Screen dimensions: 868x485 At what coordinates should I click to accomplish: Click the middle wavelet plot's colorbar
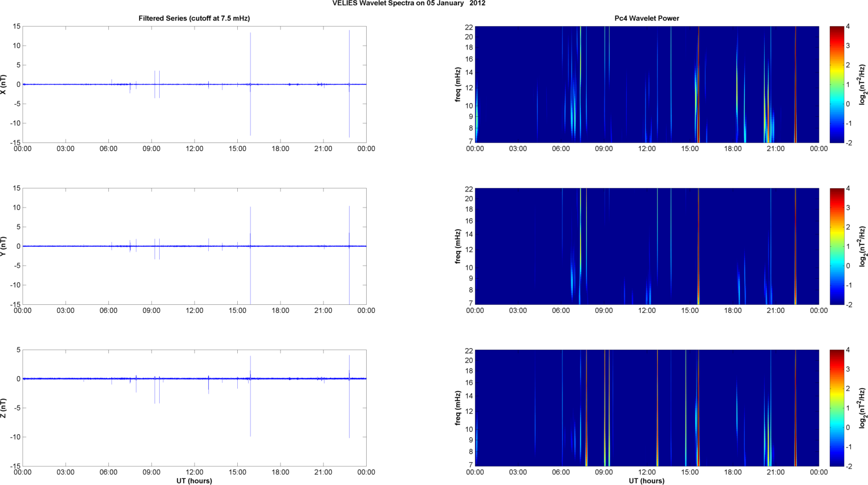pos(836,246)
